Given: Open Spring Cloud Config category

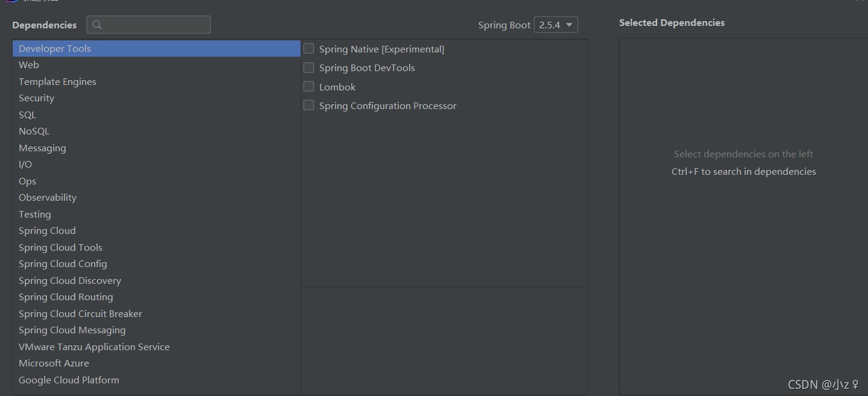Looking at the screenshot, I should pos(157,264).
